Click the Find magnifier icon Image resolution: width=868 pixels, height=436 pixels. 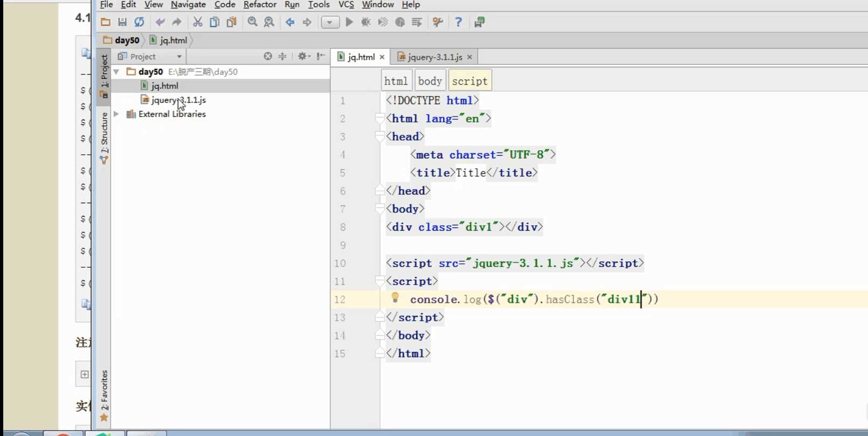point(252,22)
